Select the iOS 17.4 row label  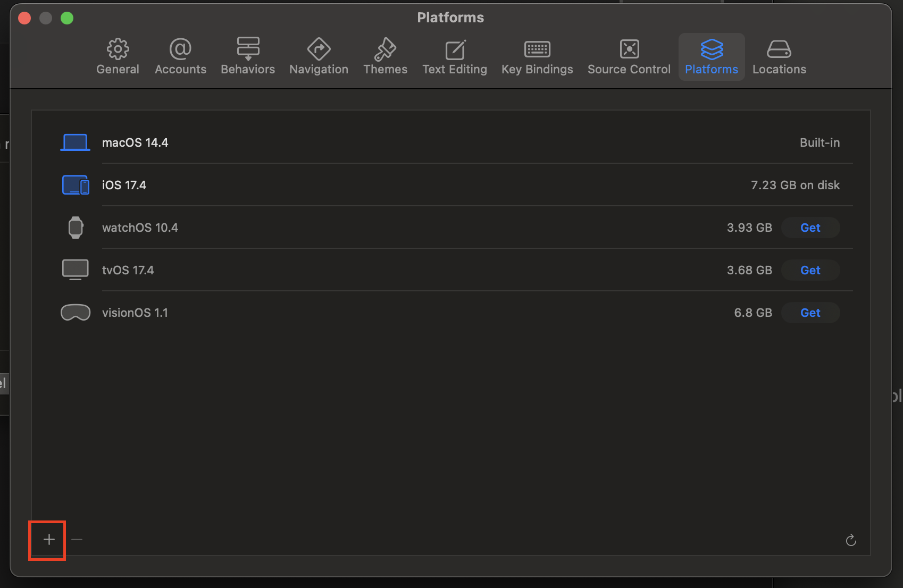click(x=124, y=185)
